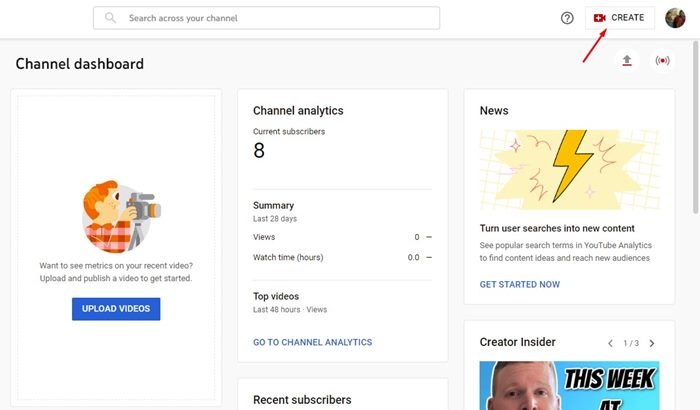
Task: Click the Channel analytics card title
Action: coord(298,111)
